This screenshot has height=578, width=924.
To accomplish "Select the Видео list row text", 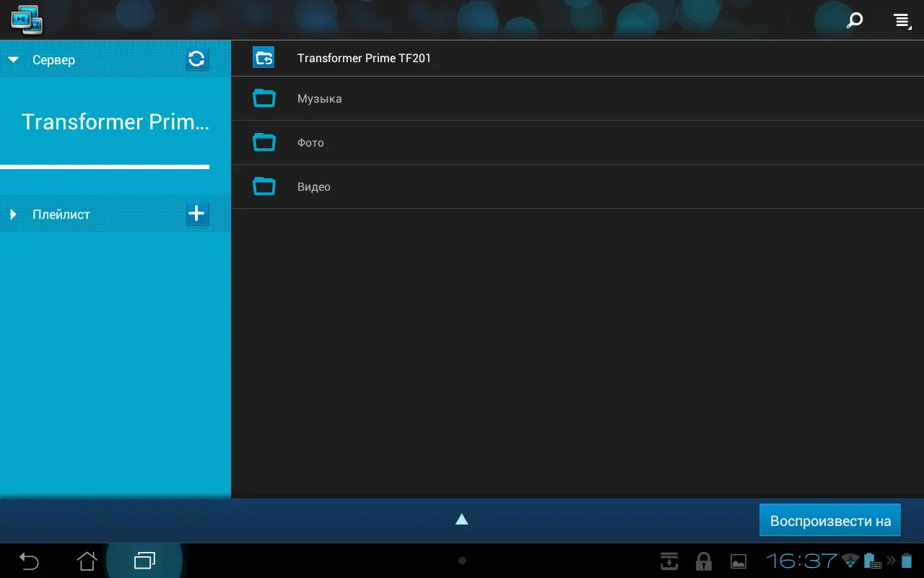I will pos(314,187).
